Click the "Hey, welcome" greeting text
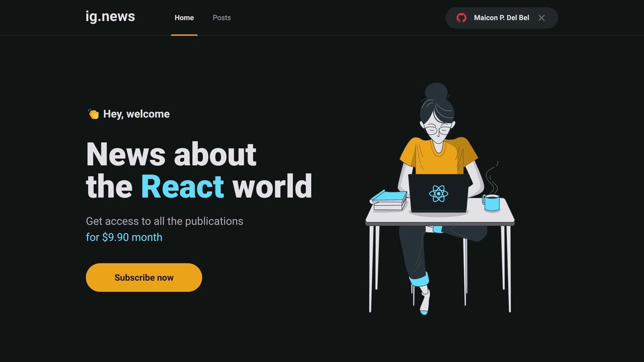The height and width of the screenshot is (362, 644). pyautogui.click(x=136, y=114)
